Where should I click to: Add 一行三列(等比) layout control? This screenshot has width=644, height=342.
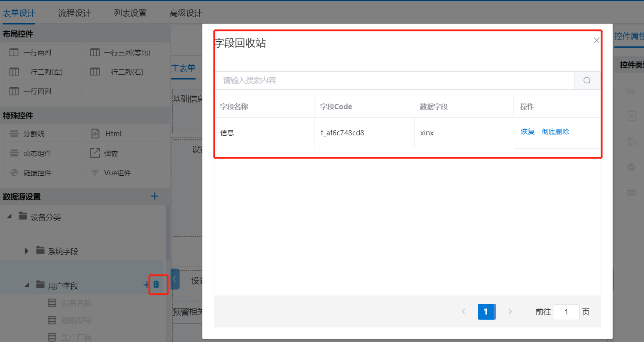(x=124, y=53)
